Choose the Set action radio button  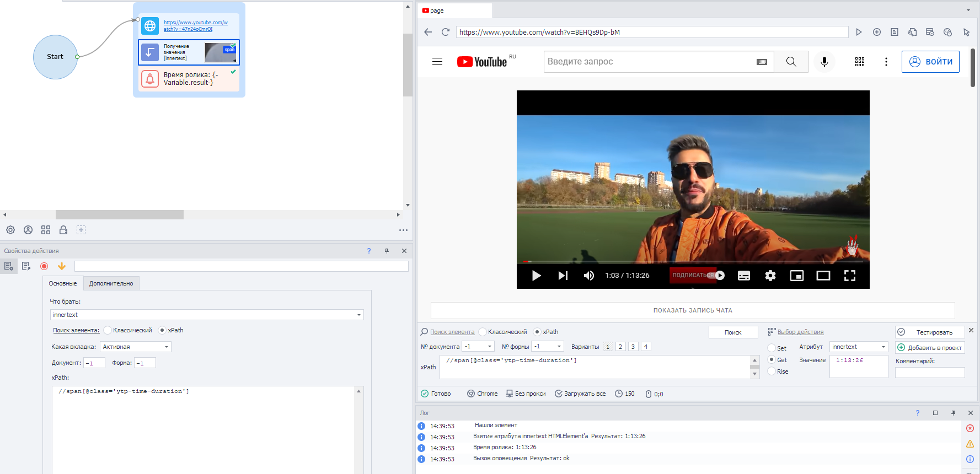pyautogui.click(x=772, y=348)
